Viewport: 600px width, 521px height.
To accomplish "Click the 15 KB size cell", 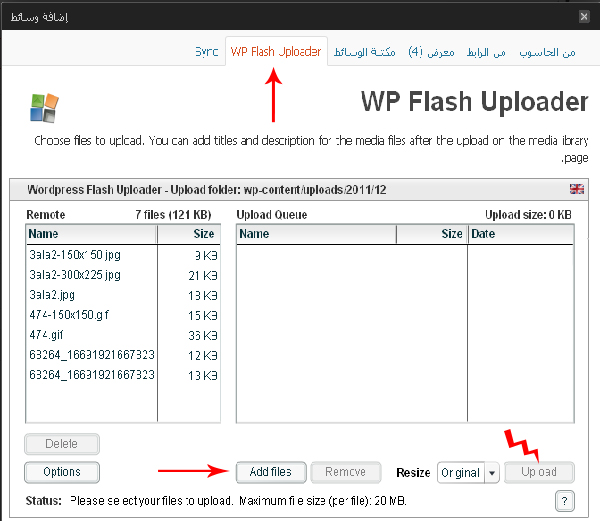I will point(203,316).
